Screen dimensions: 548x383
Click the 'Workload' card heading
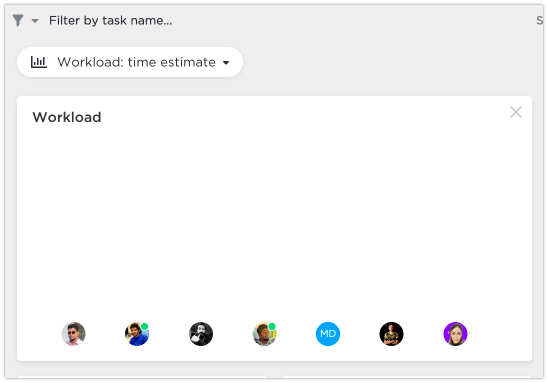coord(67,117)
